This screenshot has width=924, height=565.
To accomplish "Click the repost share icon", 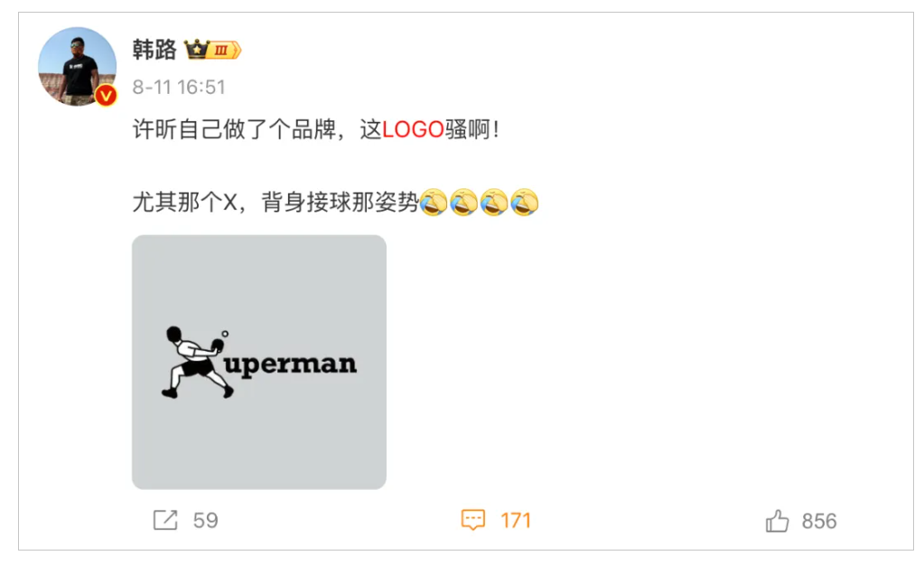I will click(165, 520).
